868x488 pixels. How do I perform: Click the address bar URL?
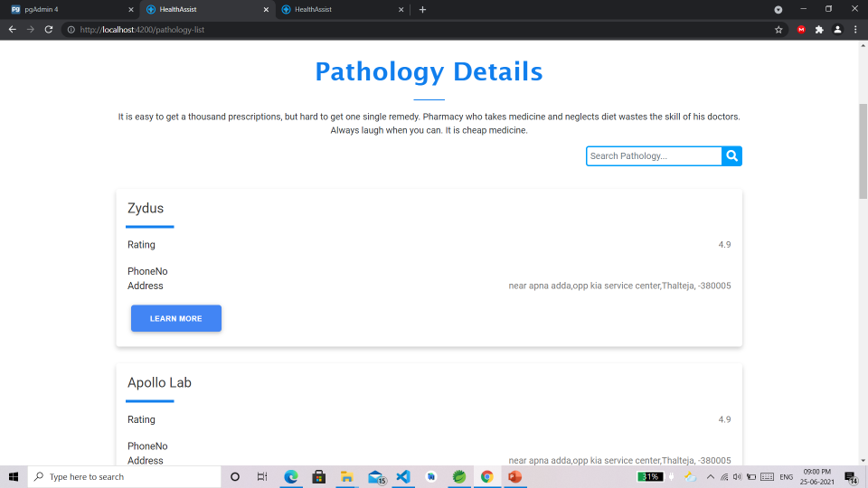click(142, 30)
